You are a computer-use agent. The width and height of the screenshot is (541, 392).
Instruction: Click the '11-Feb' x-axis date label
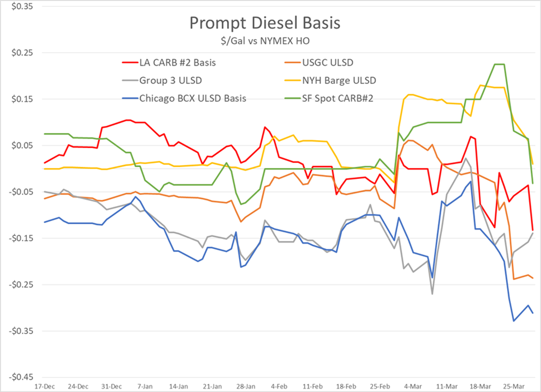(x=312, y=386)
